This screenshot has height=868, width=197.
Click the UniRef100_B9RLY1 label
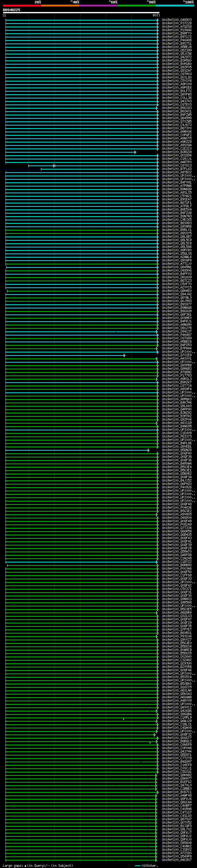[177, 230]
